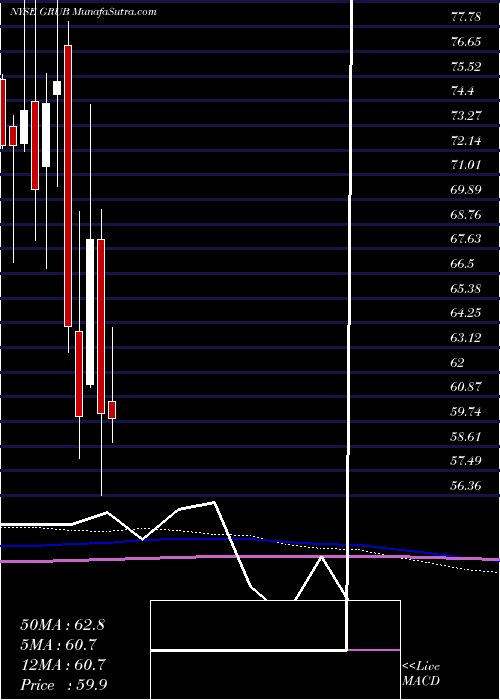Click the 64.25 price axis label
The image size is (500, 700).
[467, 313]
